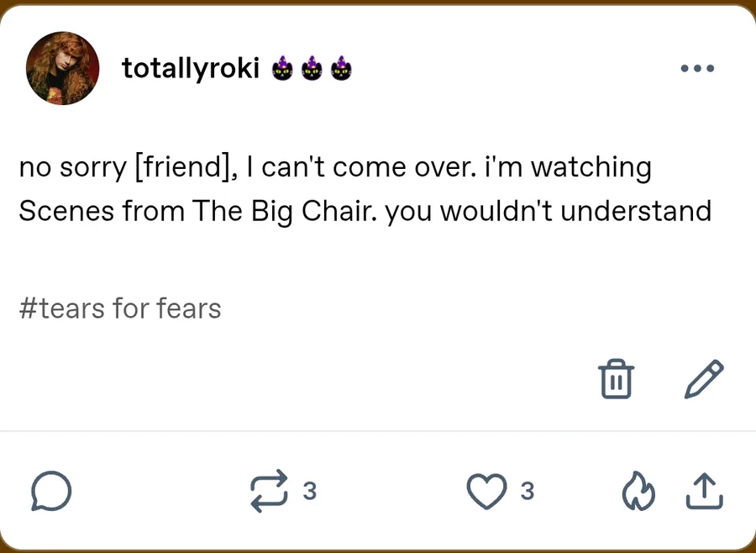
Task: Click the middle cat badge beside the username
Action: [x=312, y=69]
